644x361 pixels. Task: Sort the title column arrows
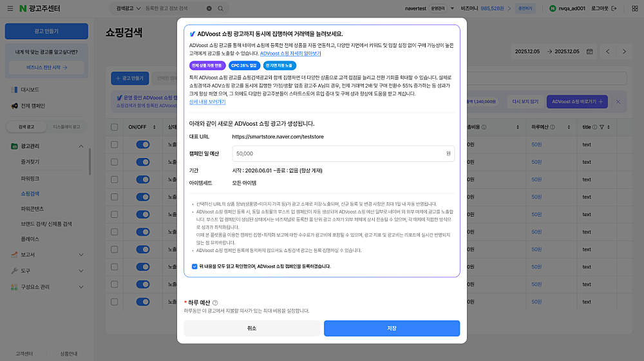pos(609,127)
